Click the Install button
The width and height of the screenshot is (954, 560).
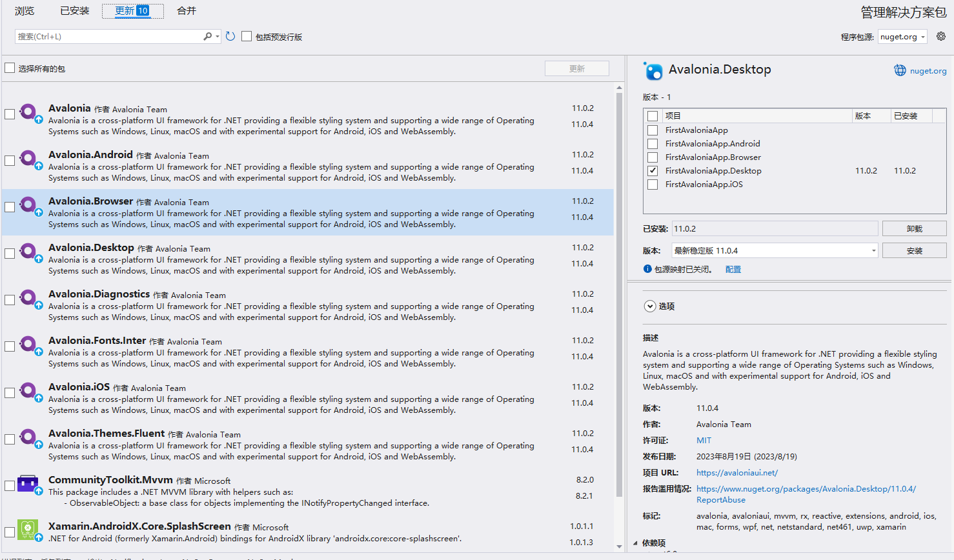(x=914, y=250)
